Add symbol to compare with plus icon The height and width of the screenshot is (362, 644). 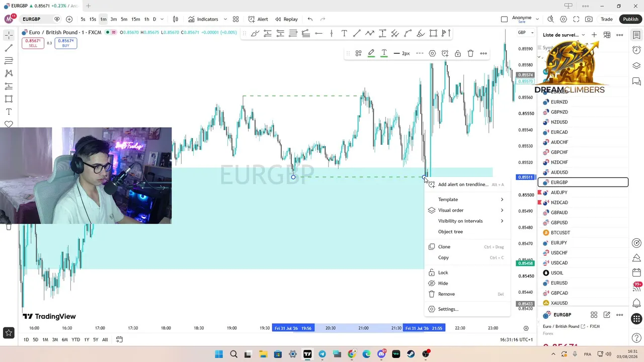[69, 19]
